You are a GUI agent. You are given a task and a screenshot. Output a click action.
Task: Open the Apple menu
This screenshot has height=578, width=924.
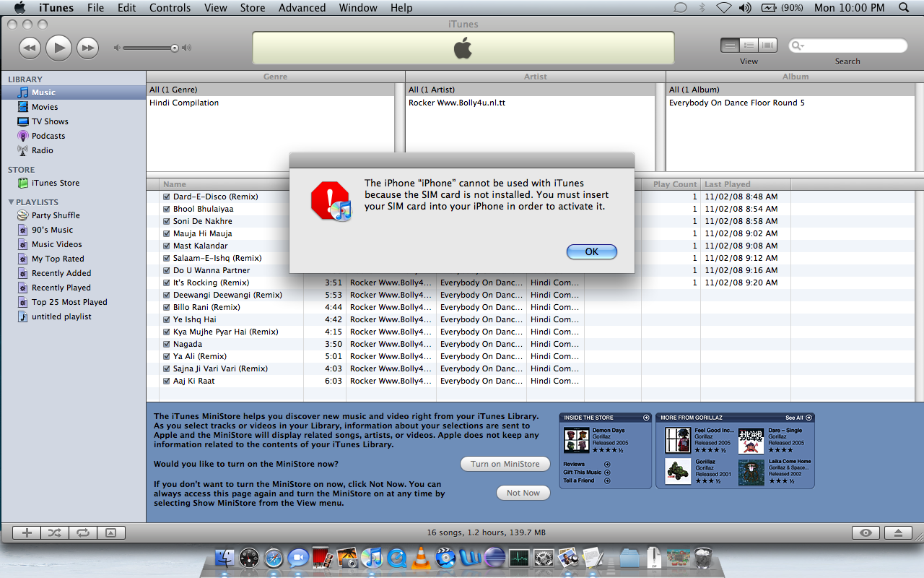pyautogui.click(x=19, y=8)
